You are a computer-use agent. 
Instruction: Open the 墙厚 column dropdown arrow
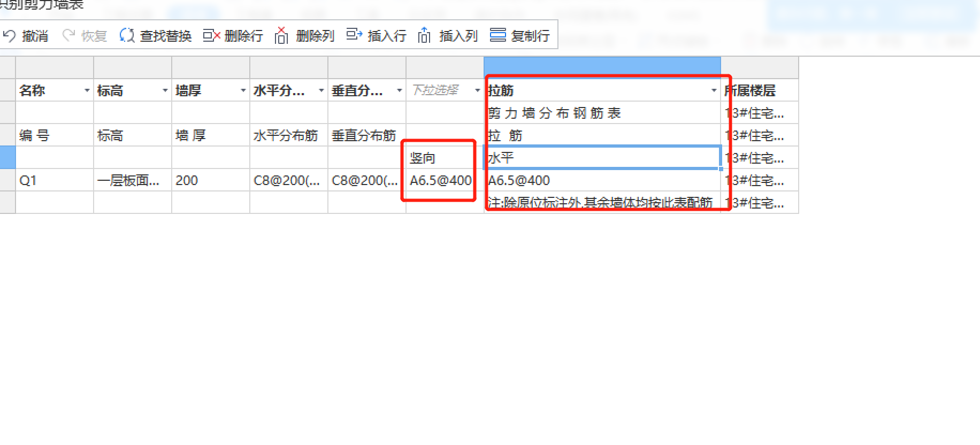pos(243,90)
